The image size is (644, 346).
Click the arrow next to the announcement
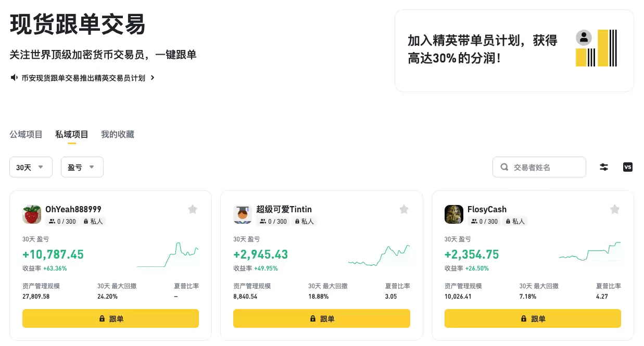click(153, 78)
